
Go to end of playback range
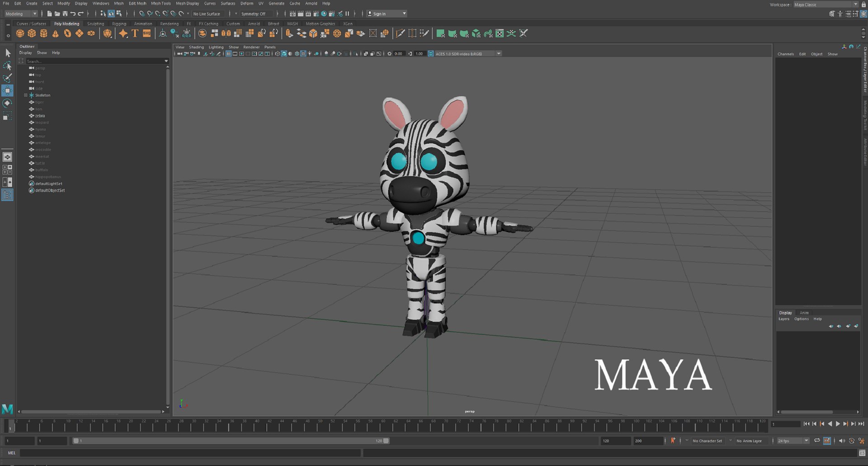tap(861, 424)
